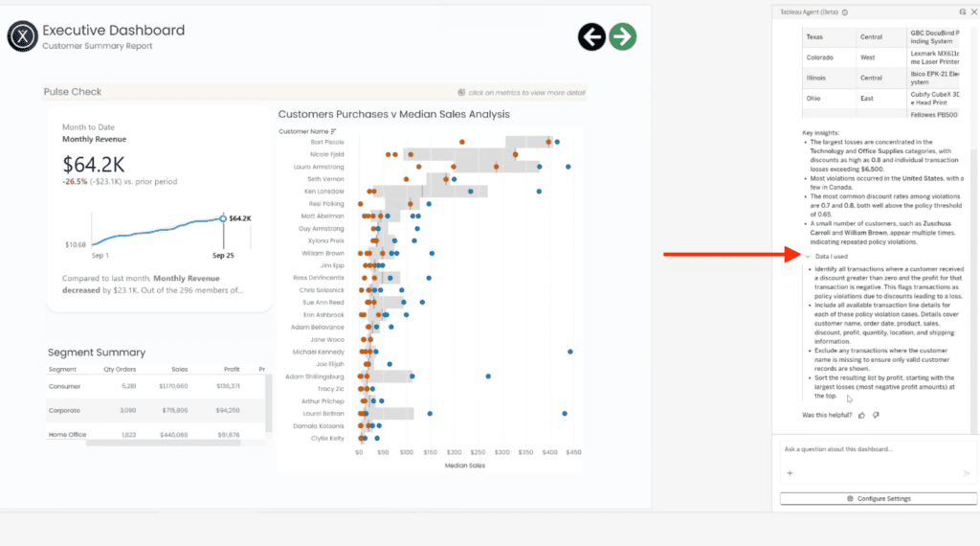Select customer 'Nicole Fjeld'
The width and height of the screenshot is (980, 546).
(327, 154)
